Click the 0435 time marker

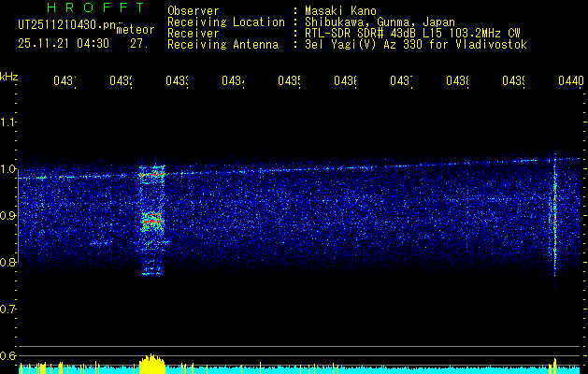[289, 80]
